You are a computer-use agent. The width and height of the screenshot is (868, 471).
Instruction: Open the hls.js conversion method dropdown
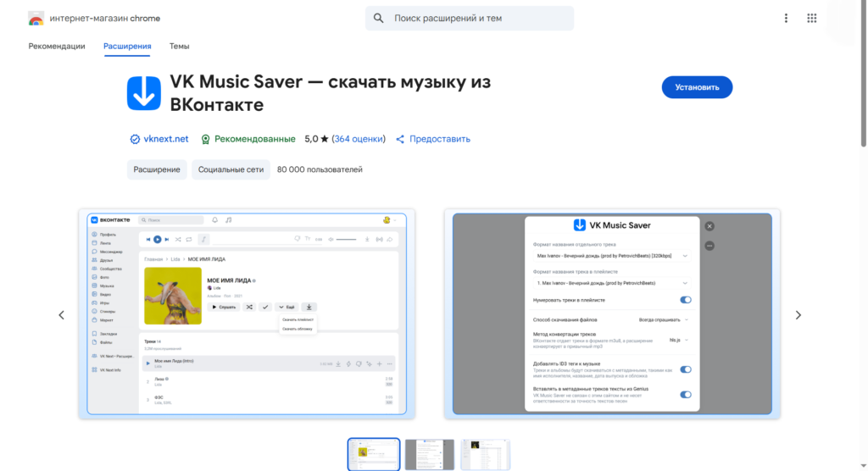tap(678, 340)
